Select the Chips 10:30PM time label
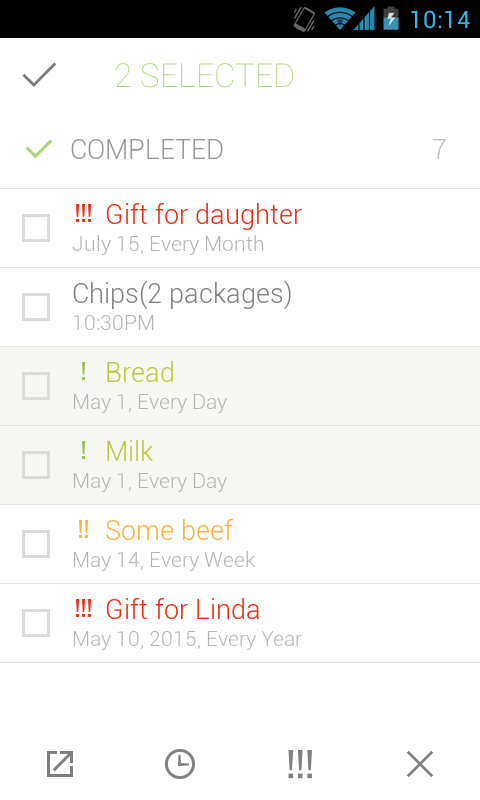480x800 pixels. [113, 323]
